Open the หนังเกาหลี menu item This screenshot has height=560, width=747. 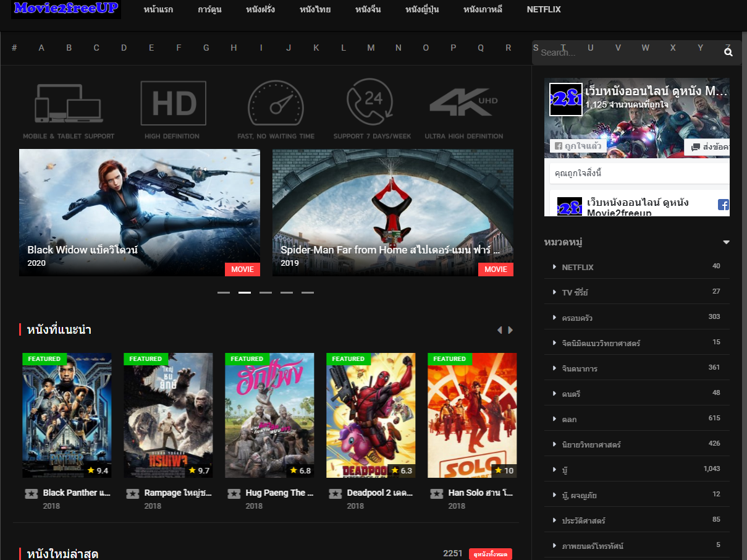coord(483,10)
